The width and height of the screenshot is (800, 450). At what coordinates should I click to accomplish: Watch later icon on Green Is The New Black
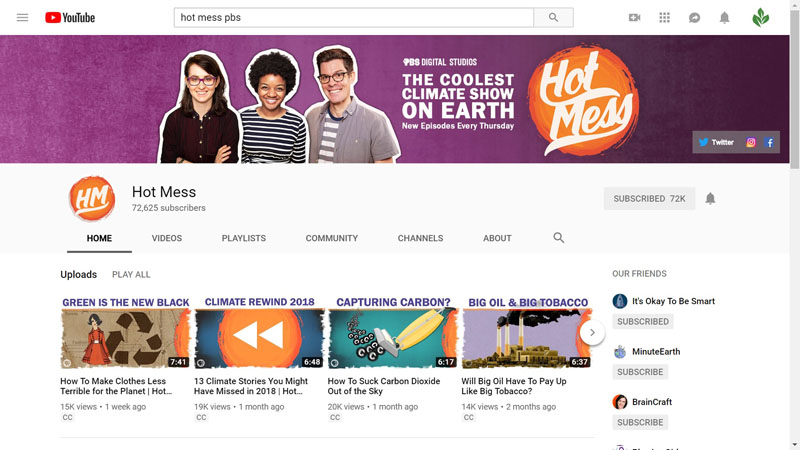(x=67, y=363)
